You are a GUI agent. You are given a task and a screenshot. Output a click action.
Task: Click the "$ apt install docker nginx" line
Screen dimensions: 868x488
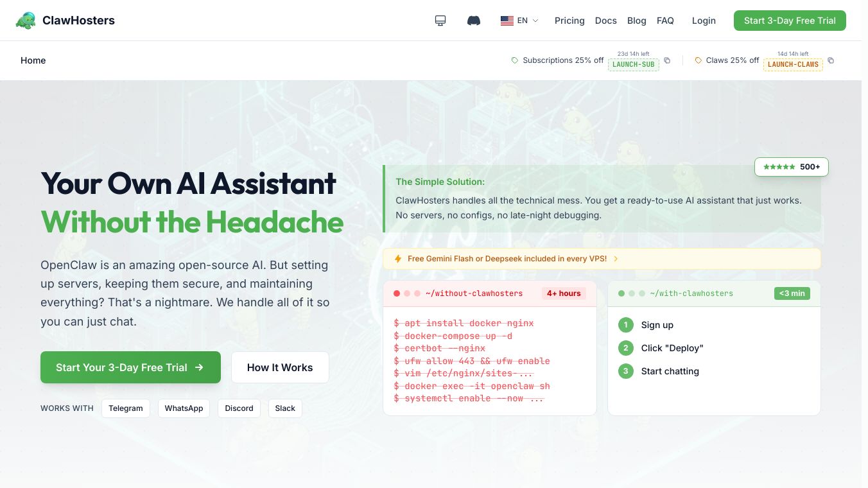pos(464,324)
